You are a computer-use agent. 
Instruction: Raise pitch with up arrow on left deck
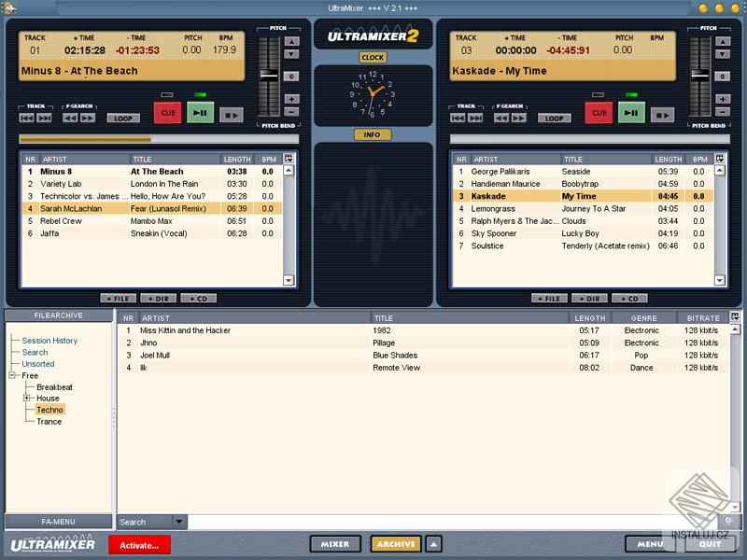click(x=291, y=41)
